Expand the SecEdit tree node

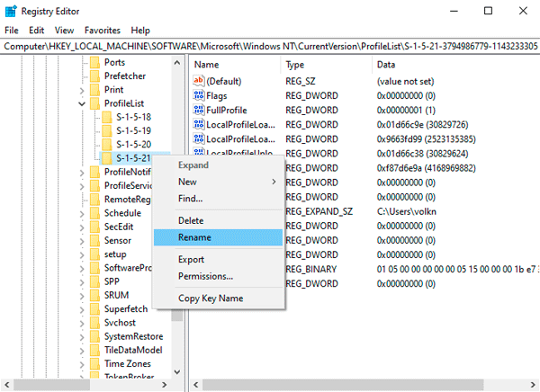pyautogui.click(x=82, y=227)
